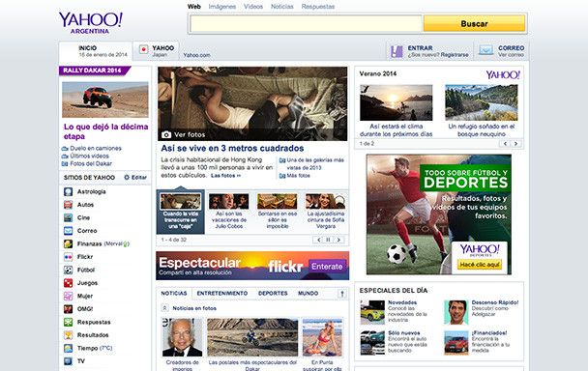Click the Yahoo Japan flag icon
This screenshot has height=371, width=588.
(x=144, y=50)
